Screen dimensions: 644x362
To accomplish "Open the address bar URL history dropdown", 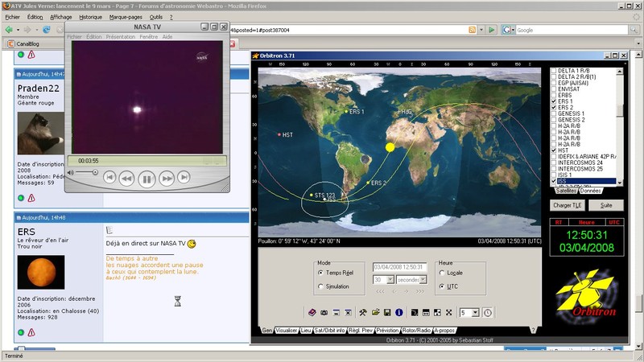I will tap(481, 30).
